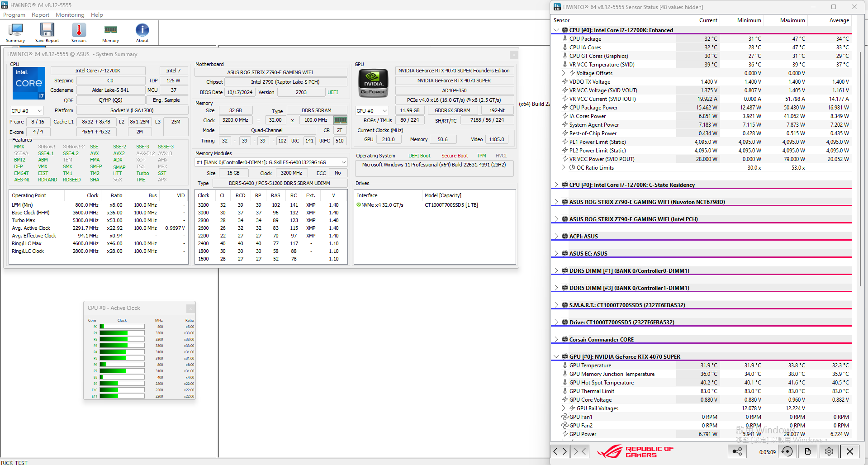Click the BIOS version 2703 field
This screenshot has width=868, height=465.
[x=301, y=92]
